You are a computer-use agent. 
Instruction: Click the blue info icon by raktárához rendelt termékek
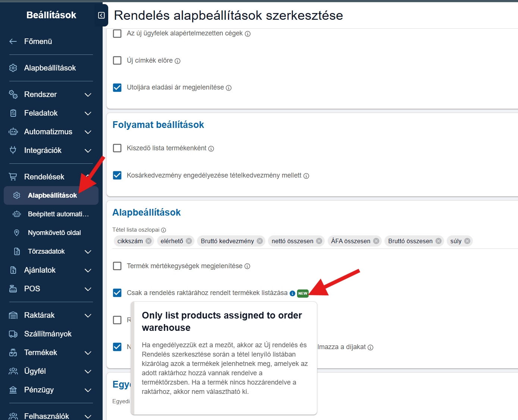[292, 293]
